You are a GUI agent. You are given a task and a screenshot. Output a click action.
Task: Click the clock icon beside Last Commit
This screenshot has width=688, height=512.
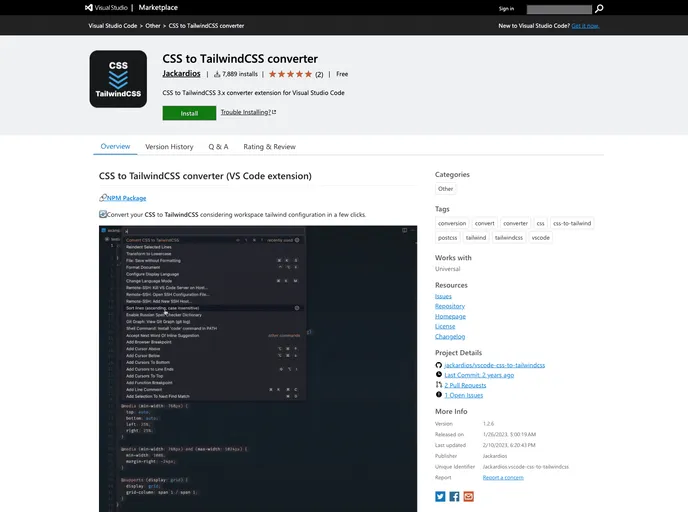tap(438, 375)
